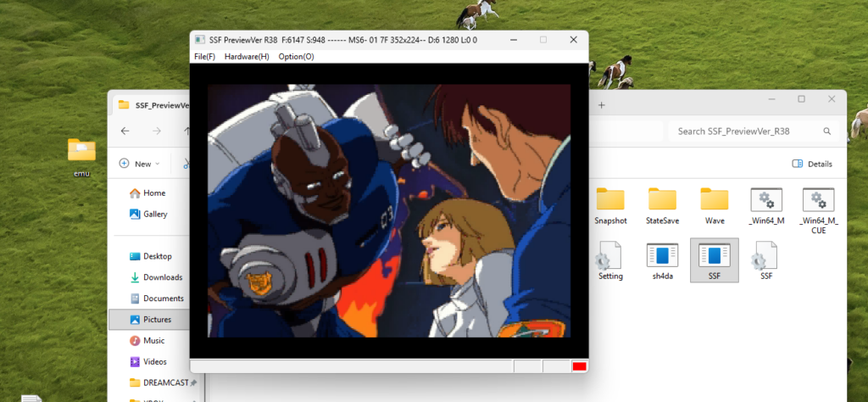
Task: Select the Setting config file
Action: tap(610, 261)
